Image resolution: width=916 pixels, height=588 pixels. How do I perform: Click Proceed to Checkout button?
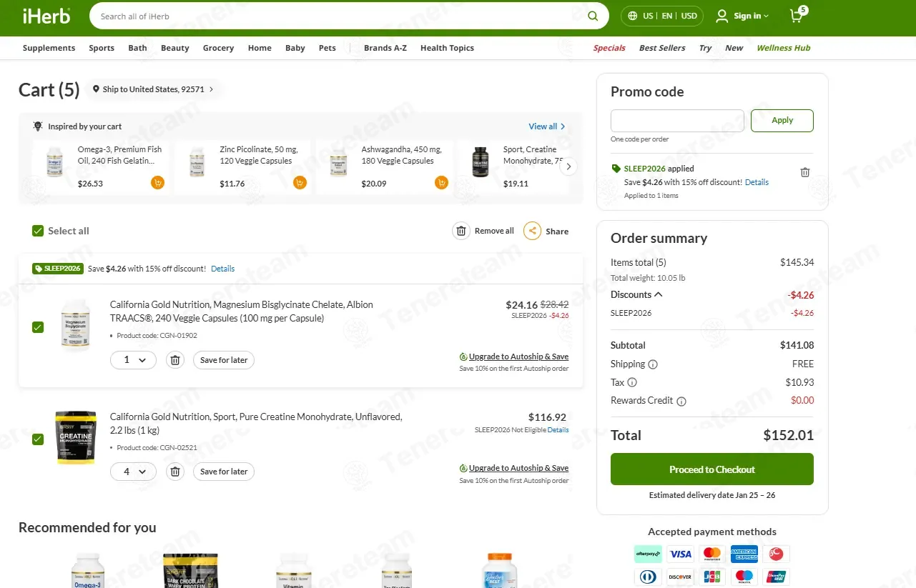coord(711,469)
